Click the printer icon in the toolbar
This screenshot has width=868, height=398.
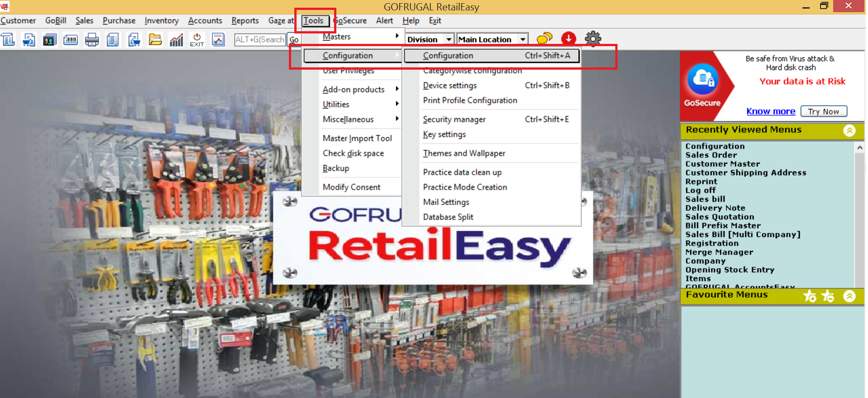point(92,39)
